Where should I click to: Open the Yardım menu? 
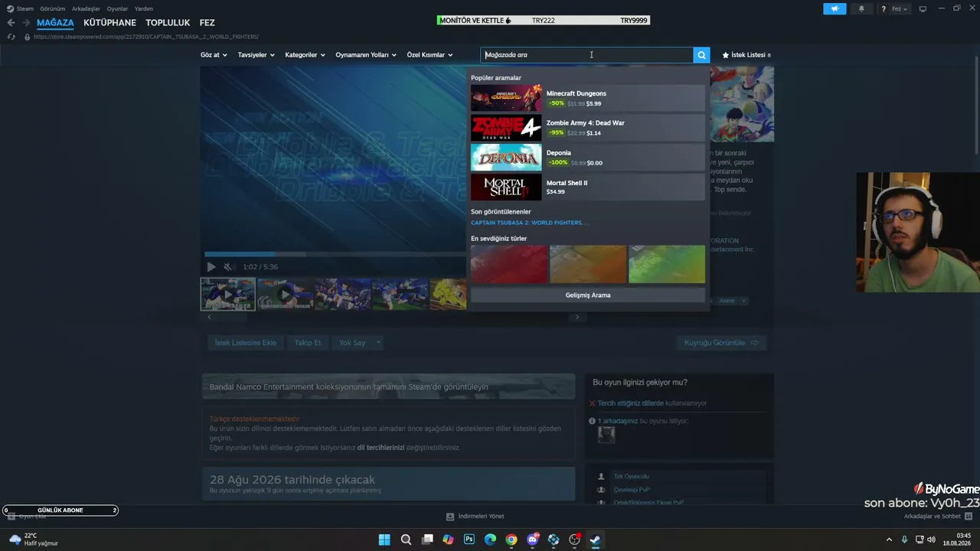pyautogui.click(x=144, y=9)
